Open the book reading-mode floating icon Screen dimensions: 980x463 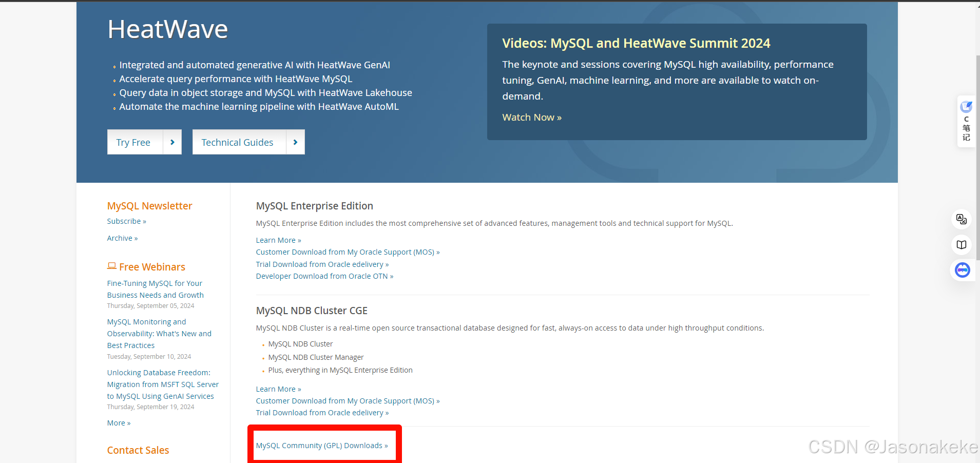tap(962, 245)
